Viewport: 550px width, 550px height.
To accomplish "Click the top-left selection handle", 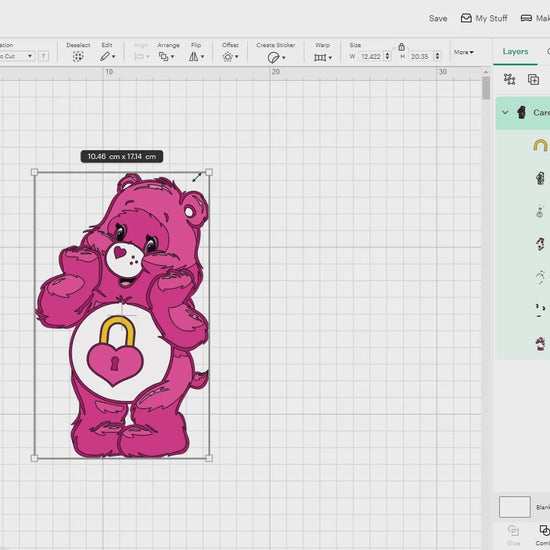I will click(34, 172).
